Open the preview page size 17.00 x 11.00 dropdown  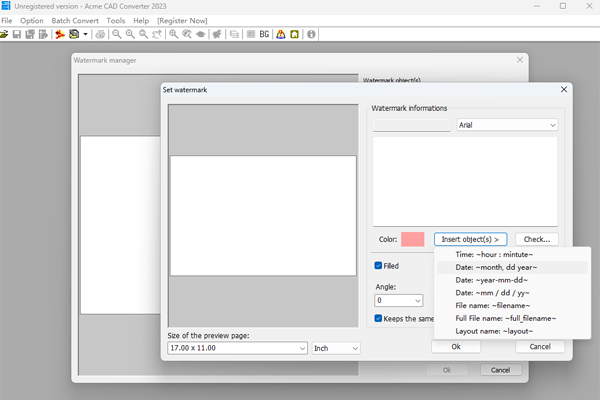coord(237,348)
